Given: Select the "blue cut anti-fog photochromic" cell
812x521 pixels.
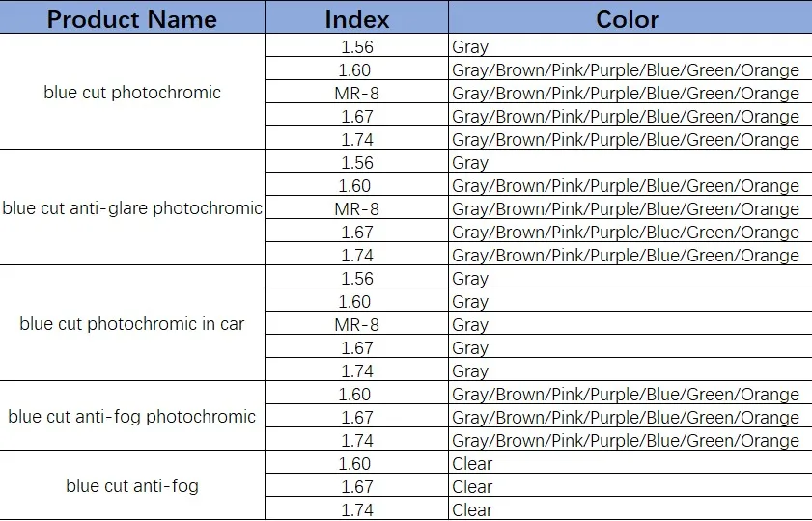Looking at the screenshot, I should pyautogui.click(x=132, y=417).
